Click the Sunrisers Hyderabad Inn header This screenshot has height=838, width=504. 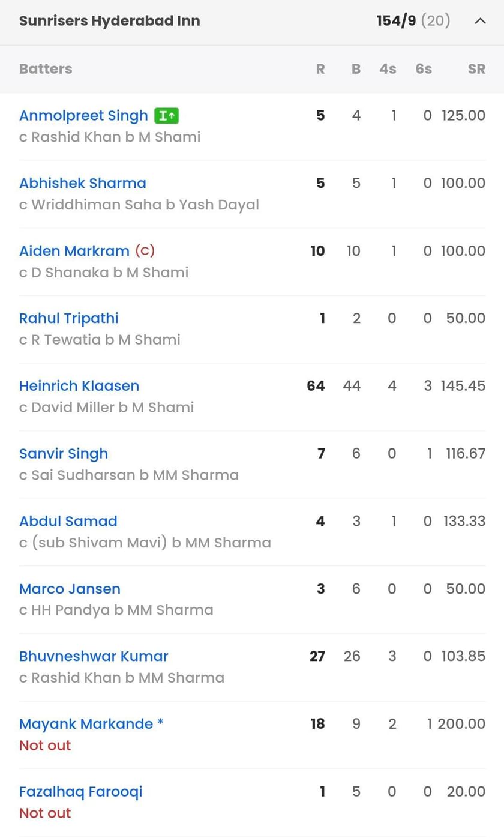click(109, 20)
